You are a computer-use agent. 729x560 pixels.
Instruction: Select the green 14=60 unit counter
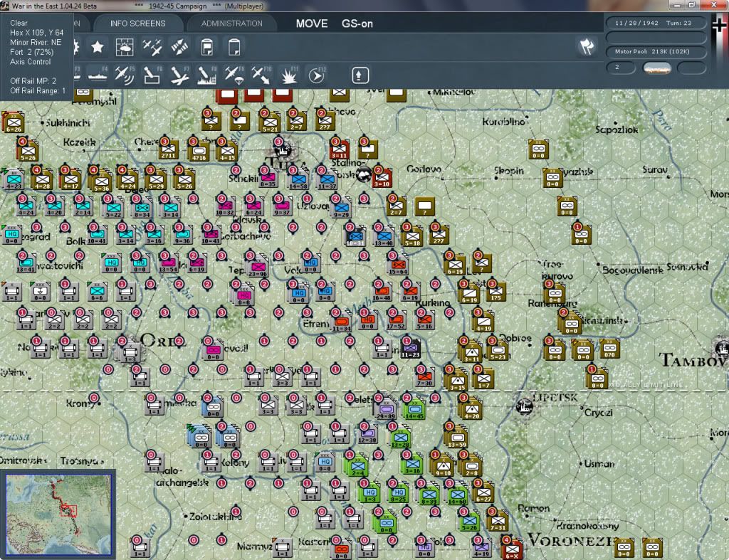tap(457, 495)
